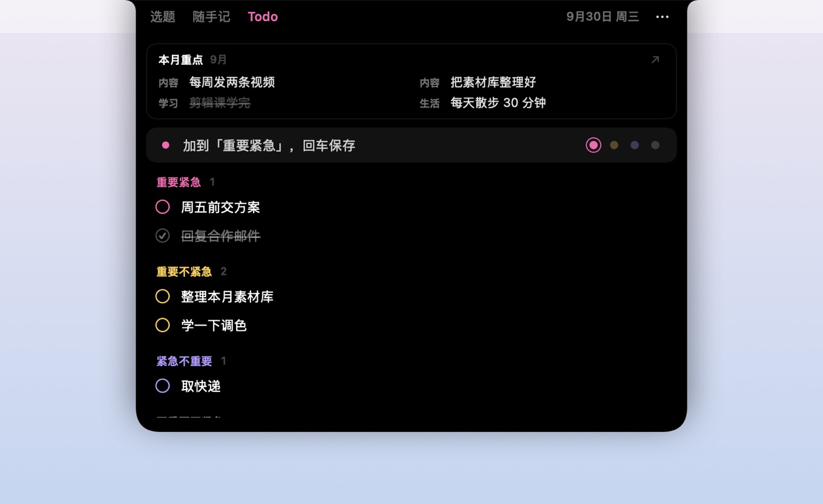Tick the 取快递 task circle
The image size is (823, 504).
163,386
